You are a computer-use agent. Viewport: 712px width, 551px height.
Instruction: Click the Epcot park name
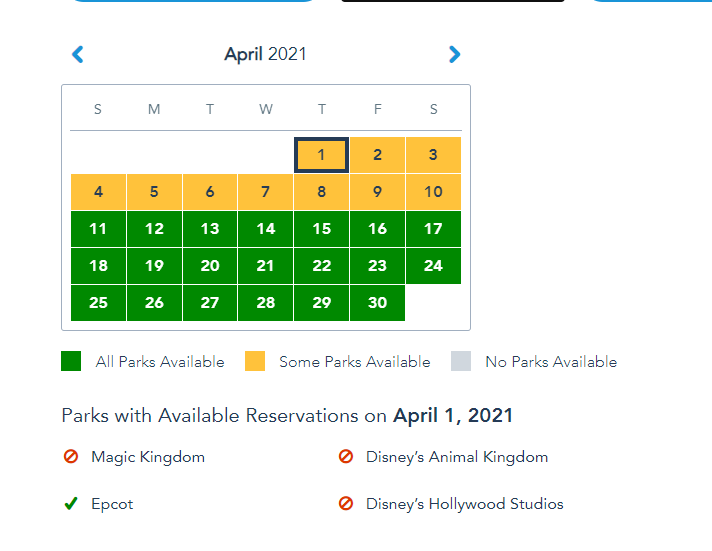(112, 504)
